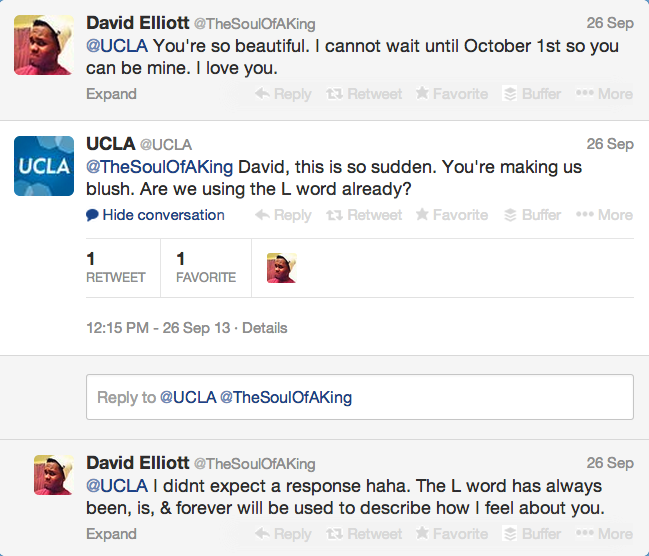This screenshot has height=556, width=649.
Task: Open Details link next to the timestamp
Action: 264,328
